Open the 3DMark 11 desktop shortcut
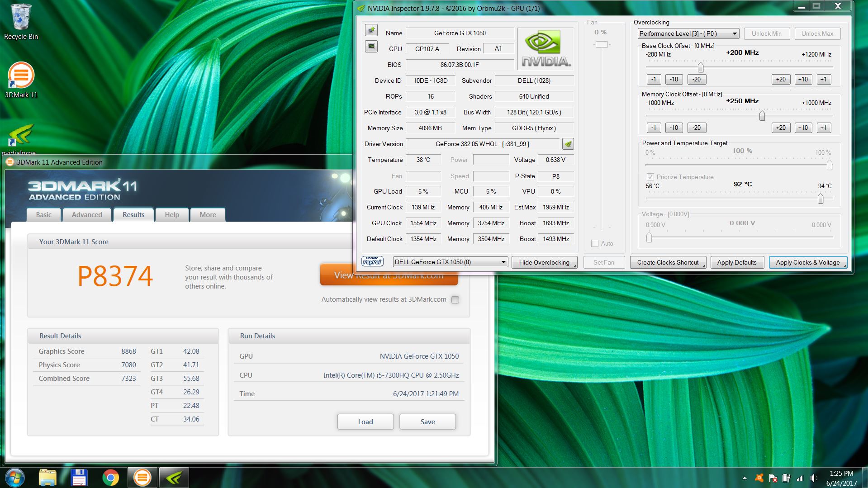The image size is (868, 488). (x=21, y=80)
